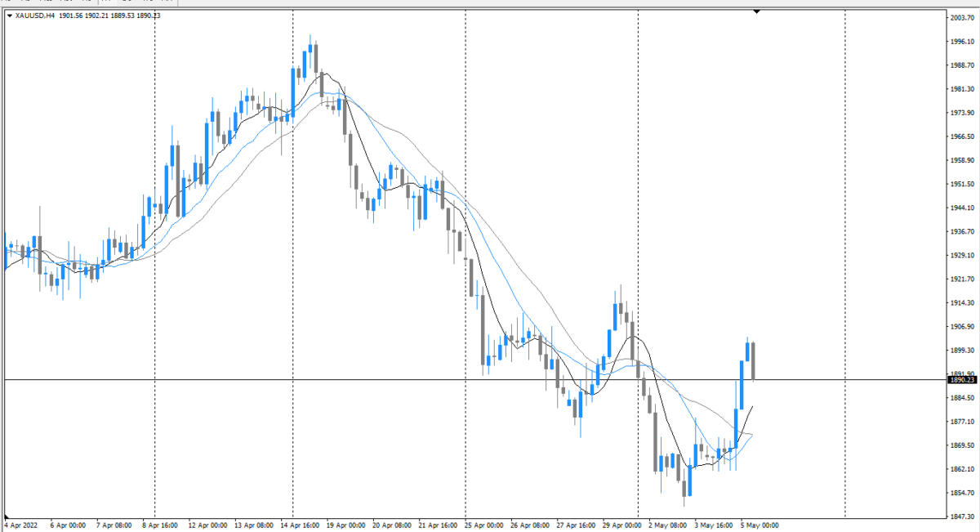Screen dimensions: 980x532
Task: Click the 2 May 08:00 time label
Action: tap(666, 525)
